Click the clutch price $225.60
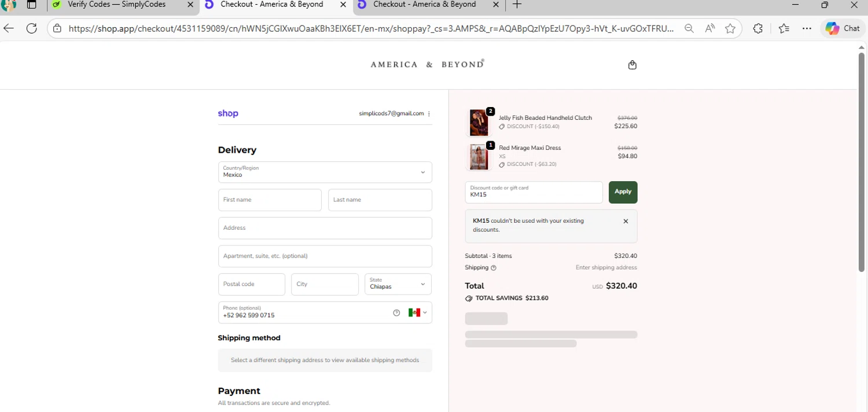Image resolution: width=868 pixels, height=412 pixels. pos(626,126)
